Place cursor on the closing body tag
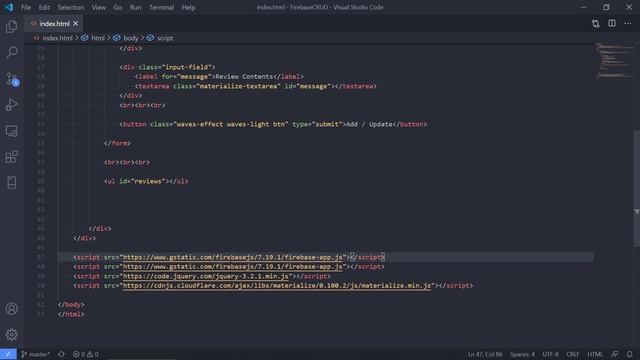The image size is (640, 360). click(x=71, y=304)
